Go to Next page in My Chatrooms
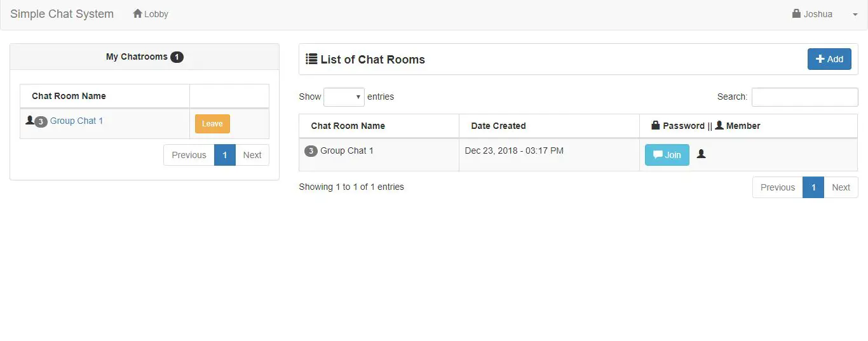The width and height of the screenshot is (868, 341). 252,155
